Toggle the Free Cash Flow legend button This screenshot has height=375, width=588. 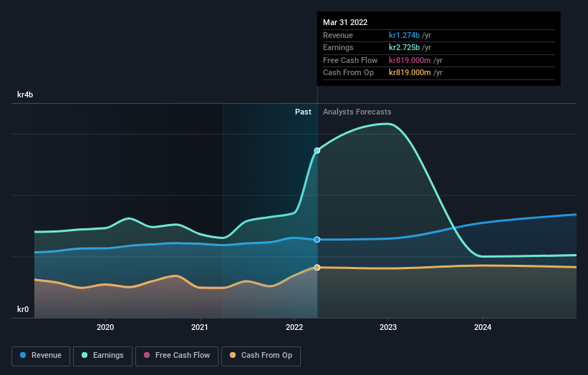[x=177, y=356]
